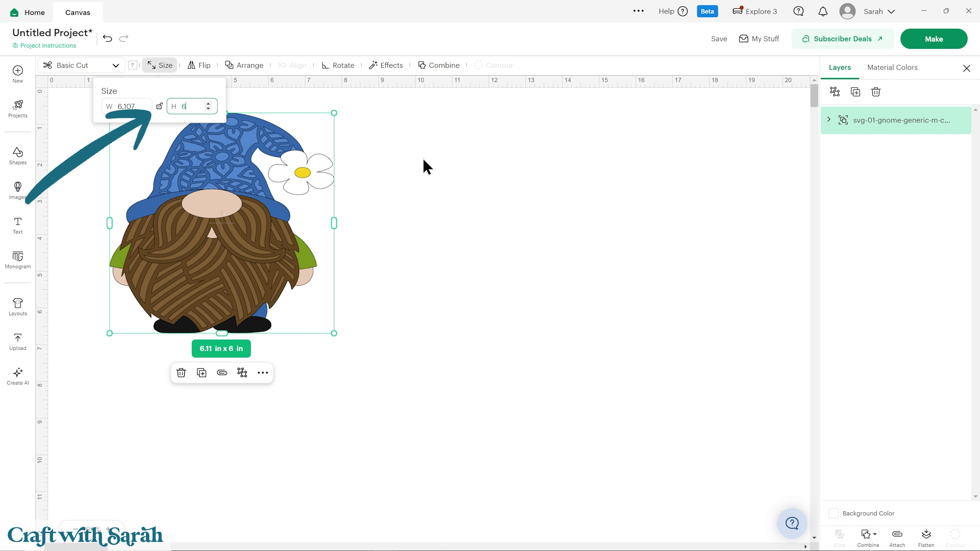Screen dimensions: 980x551
Task: Open the Arrange toolbar menu
Action: coord(244,65)
